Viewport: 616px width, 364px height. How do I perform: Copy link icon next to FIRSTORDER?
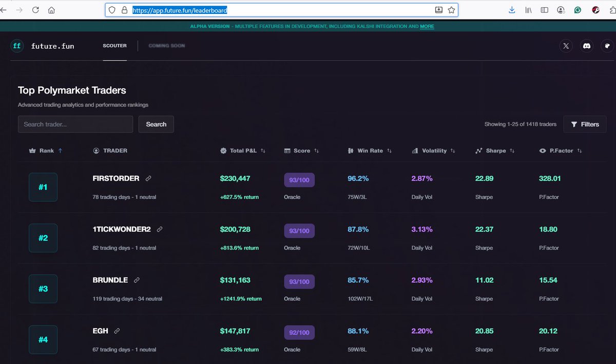click(148, 179)
